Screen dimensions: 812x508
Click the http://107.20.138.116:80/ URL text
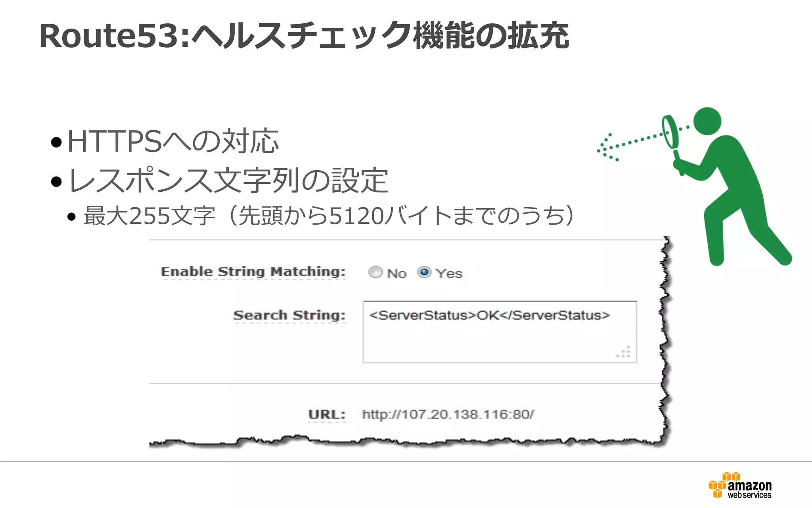coord(448,415)
